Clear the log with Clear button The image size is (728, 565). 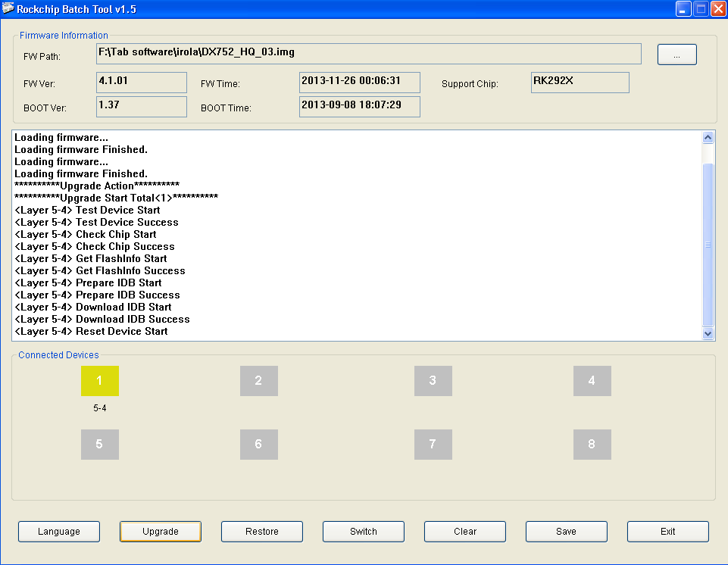[465, 532]
